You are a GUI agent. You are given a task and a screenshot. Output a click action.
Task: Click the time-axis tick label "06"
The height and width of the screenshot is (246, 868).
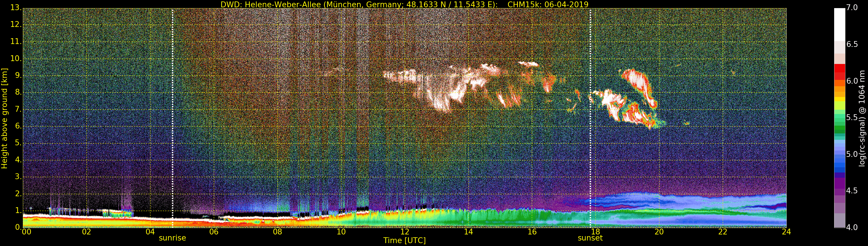[x=214, y=232]
